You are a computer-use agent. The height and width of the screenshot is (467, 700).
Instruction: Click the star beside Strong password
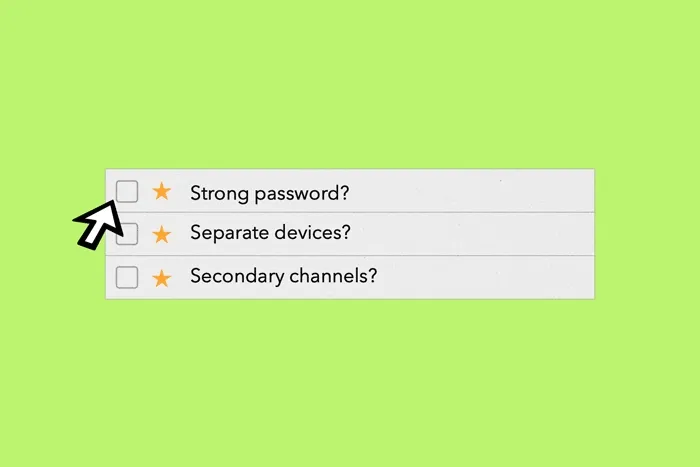(161, 191)
